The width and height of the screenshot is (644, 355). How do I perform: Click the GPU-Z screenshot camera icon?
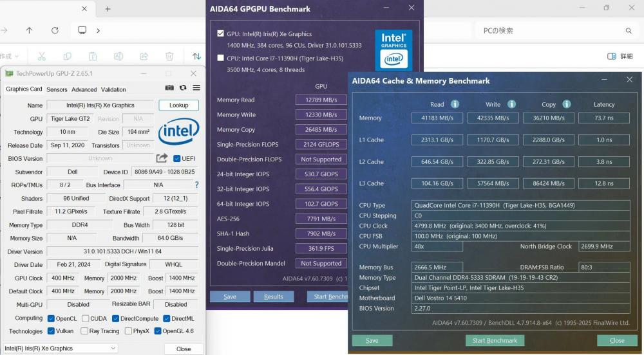point(169,87)
